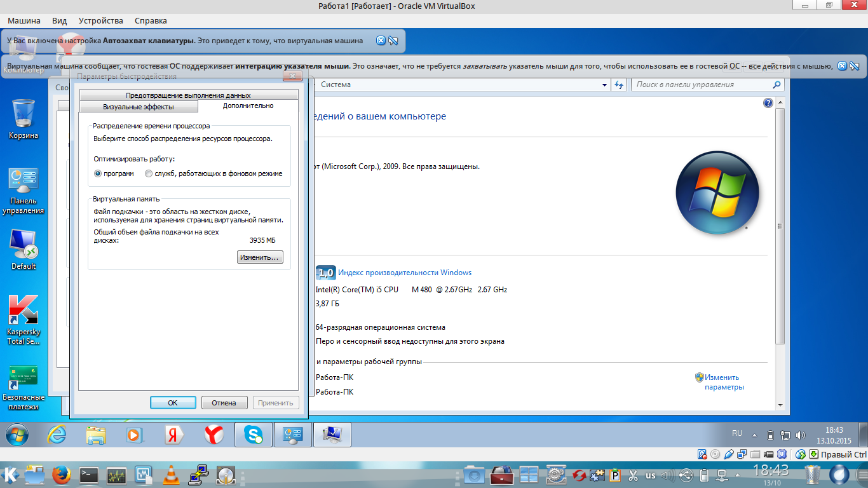868x488 pixels.
Task: Click the 'us' keyboard layout indicator
Action: pos(651,475)
